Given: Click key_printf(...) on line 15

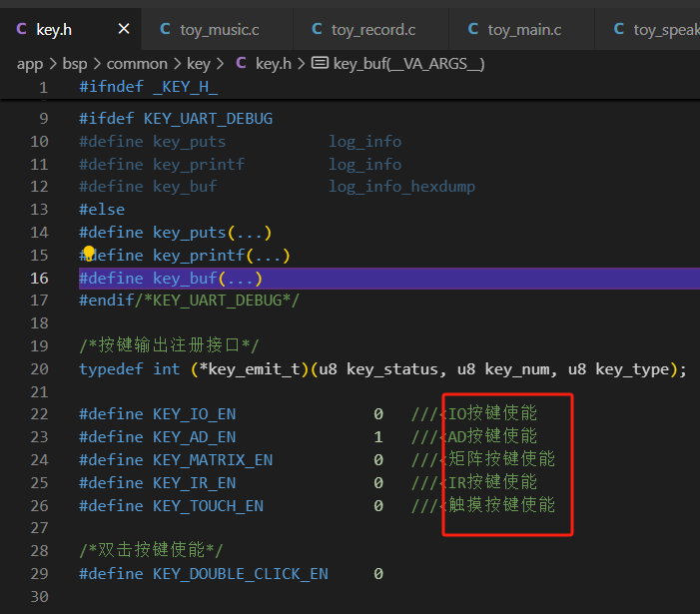Looking at the screenshot, I should [222, 256].
